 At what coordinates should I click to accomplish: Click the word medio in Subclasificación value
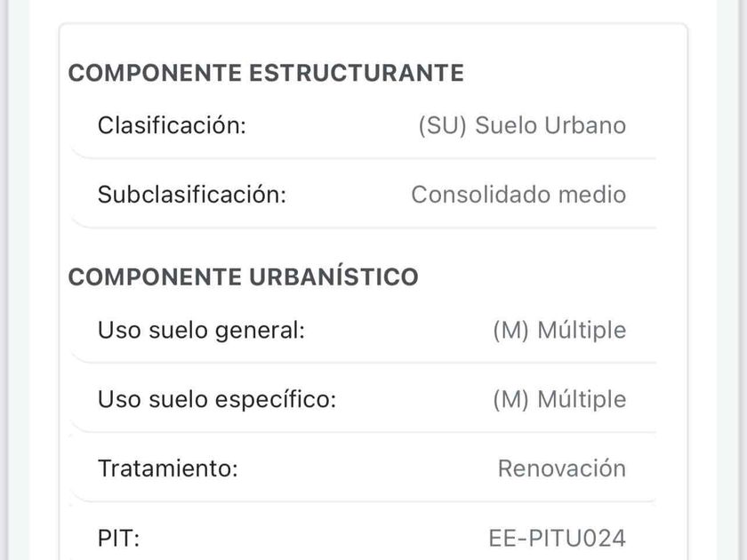(592, 195)
